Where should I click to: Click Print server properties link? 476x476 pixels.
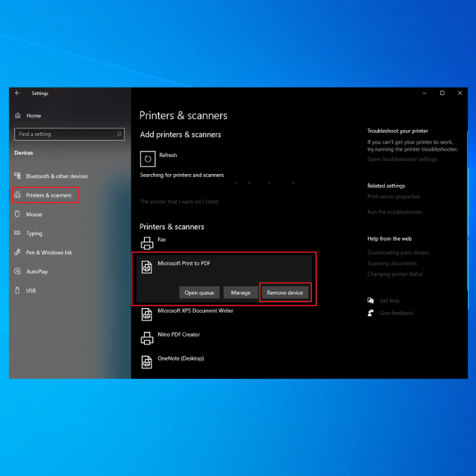click(x=394, y=197)
